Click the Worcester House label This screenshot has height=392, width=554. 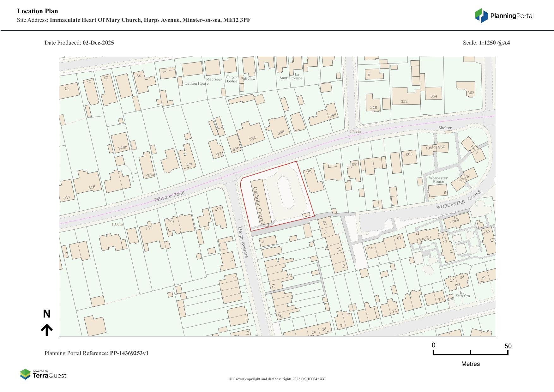[438, 180]
